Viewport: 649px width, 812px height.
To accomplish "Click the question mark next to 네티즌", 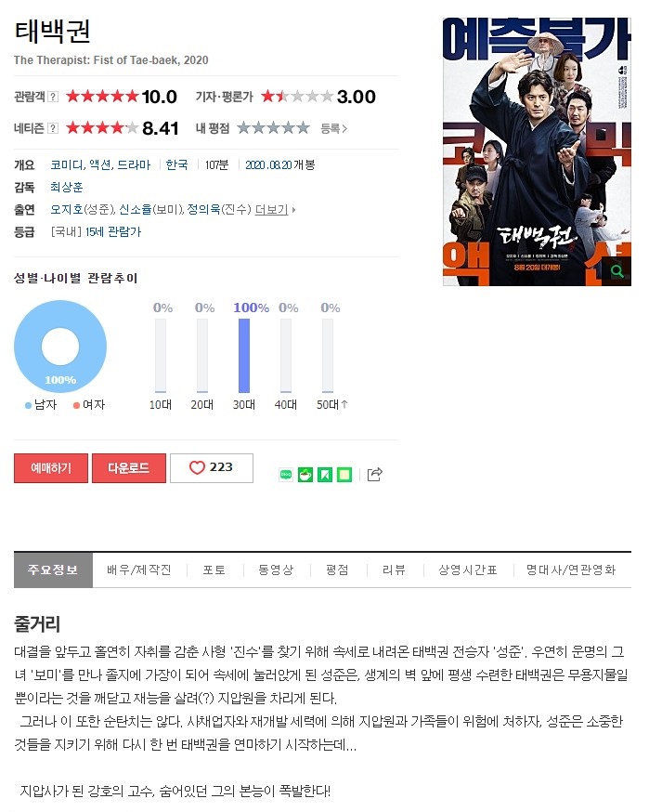I will tap(53, 128).
